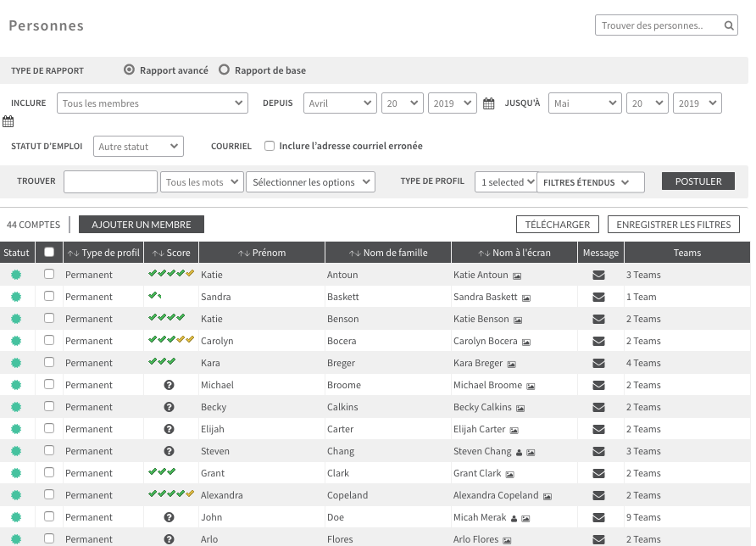Image resolution: width=756 pixels, height=546 pixels.
Task: Open the end date calendar icon below Inclure
Action: pyautogui.click(x=8, y=121)
